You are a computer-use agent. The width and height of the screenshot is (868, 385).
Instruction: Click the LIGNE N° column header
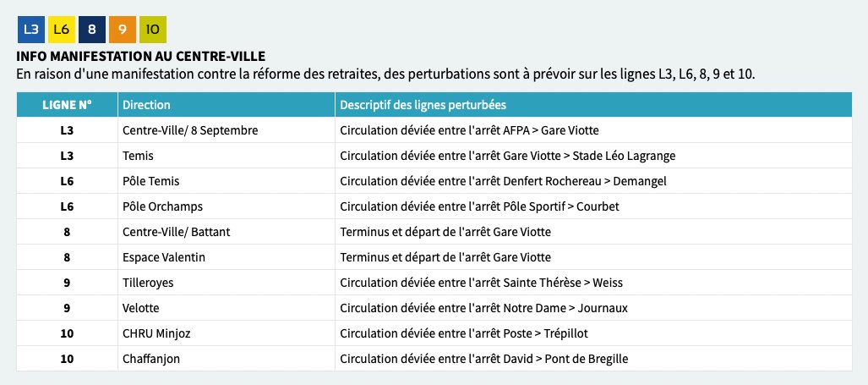click(67, 105)
